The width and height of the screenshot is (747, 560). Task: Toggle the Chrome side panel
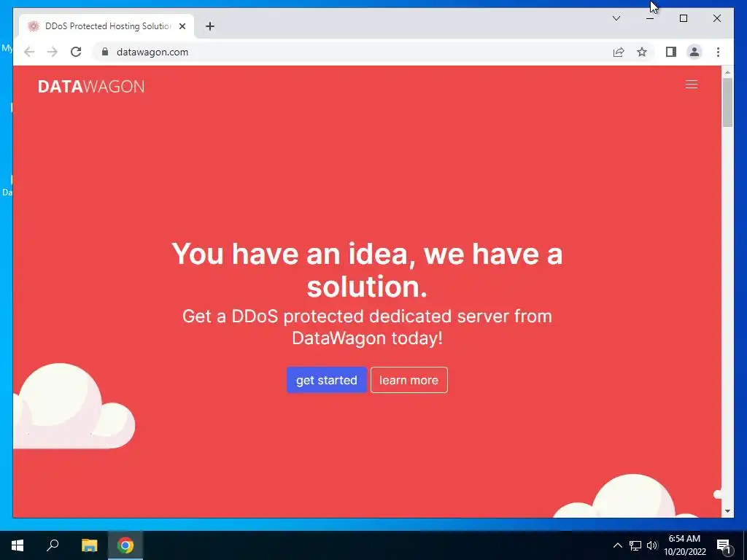(x=671, y=52)
